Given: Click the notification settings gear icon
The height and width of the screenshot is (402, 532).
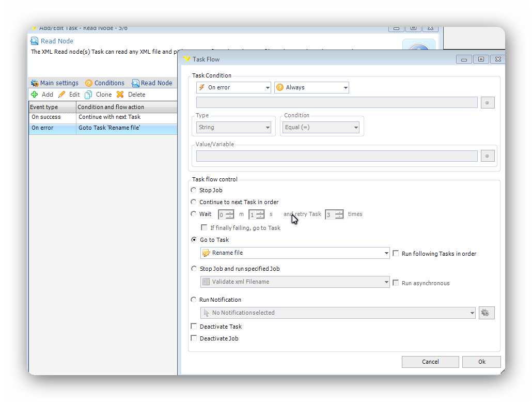Looking at the screenshot, I should (x=487, y=313).
